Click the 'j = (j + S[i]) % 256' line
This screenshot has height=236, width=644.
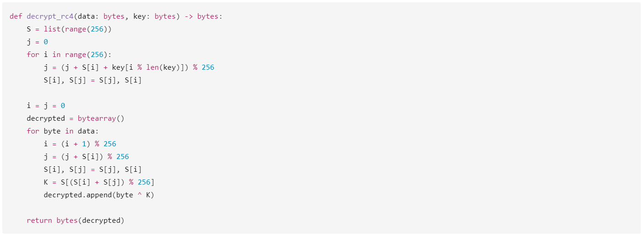[x=87, y=157]
